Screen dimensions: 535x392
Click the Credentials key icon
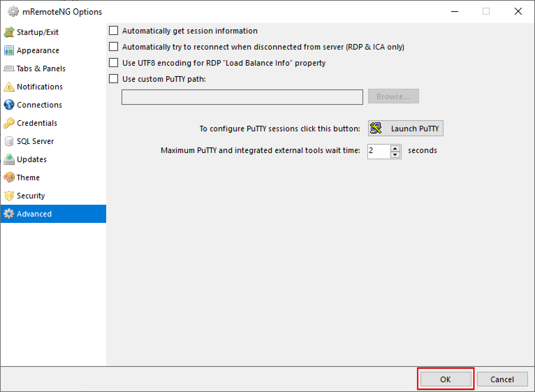(x=9, y=123)
